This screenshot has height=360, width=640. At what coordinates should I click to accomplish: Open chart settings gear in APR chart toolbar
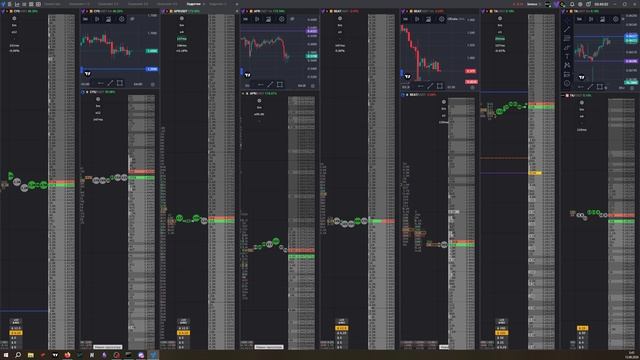pyautogui.click(x=281, y=19)
